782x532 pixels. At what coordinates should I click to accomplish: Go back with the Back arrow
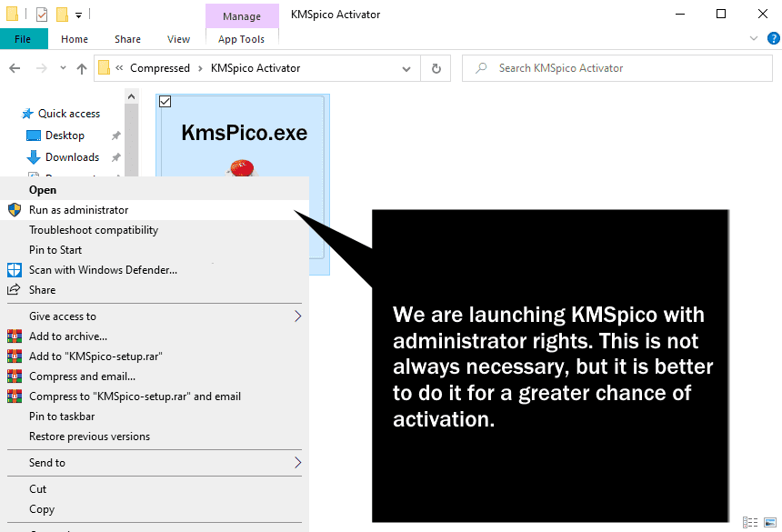tap(15, 68)
